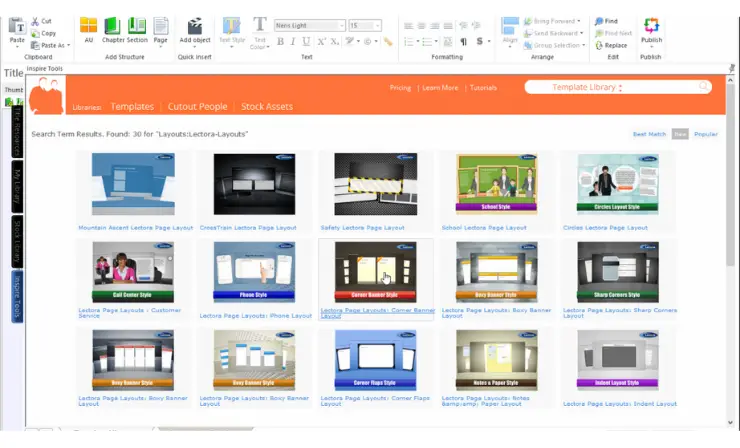The width and height of the screenshot is (740, 448).
Task: Click the Text Color icon
Action: [x=259, y=25]
